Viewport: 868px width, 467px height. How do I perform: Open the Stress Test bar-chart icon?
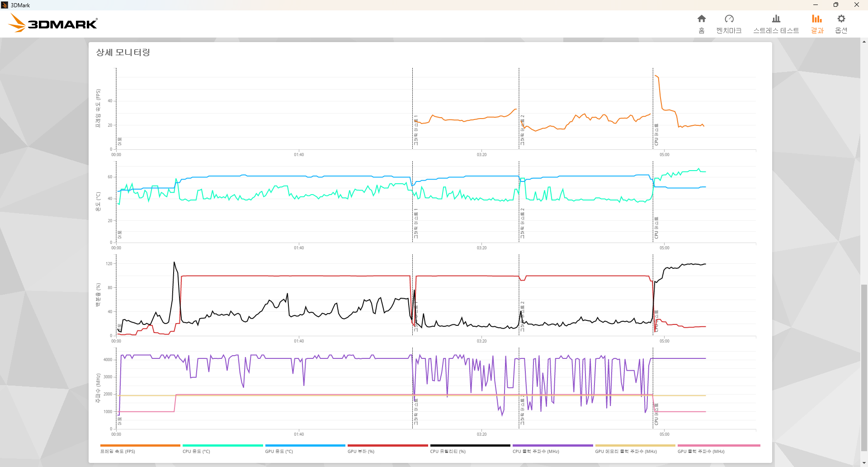pos(776,19)
